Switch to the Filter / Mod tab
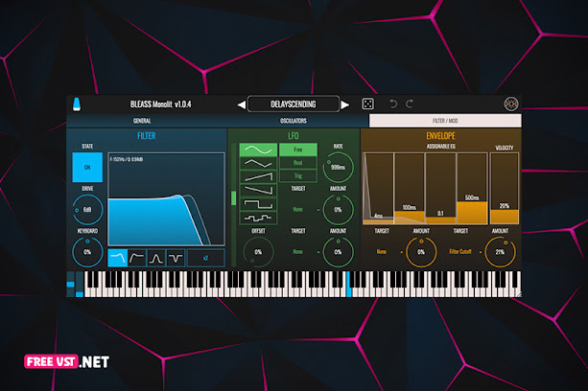This screenshot has width=588, height=391. pyautogui.click(x=445, y=121)
